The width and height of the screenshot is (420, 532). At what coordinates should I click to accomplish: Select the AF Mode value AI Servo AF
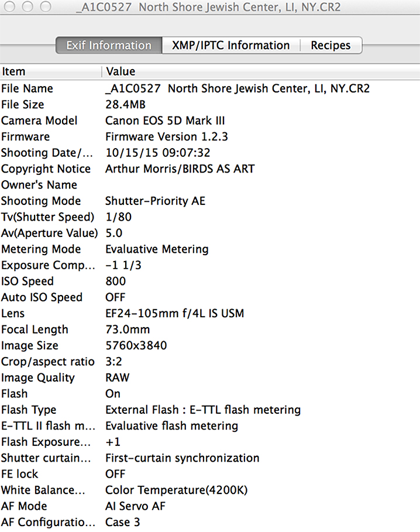(136, 506)
